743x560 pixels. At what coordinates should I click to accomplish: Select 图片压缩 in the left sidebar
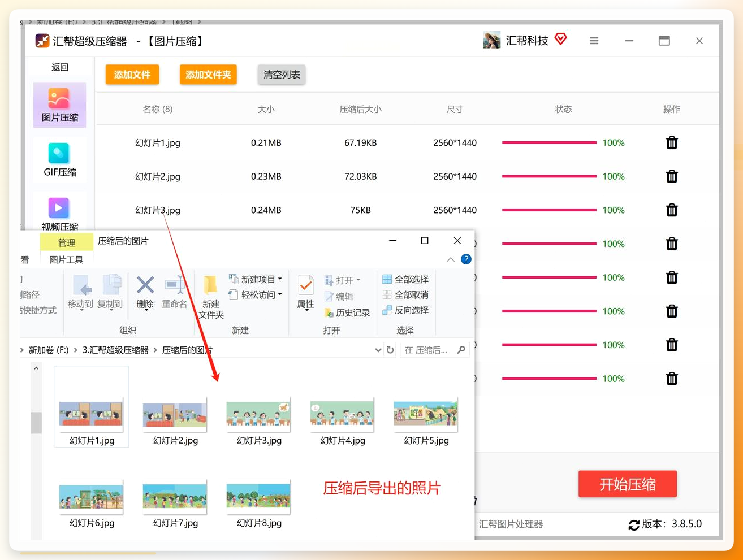[x=59, y=105]
